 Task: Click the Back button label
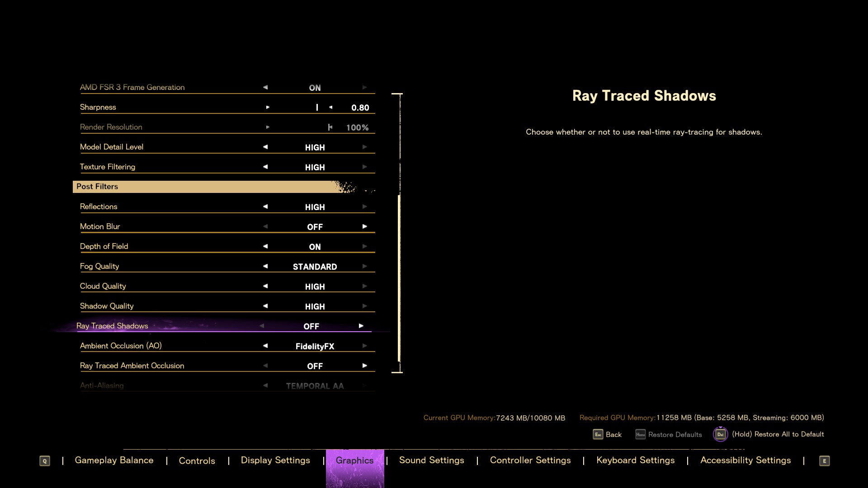613,434
